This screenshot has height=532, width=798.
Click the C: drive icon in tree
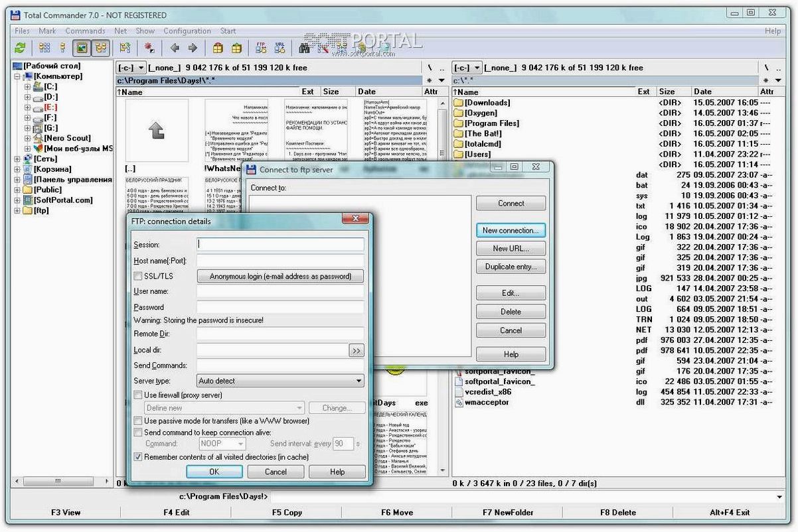[x=37, y=86]
